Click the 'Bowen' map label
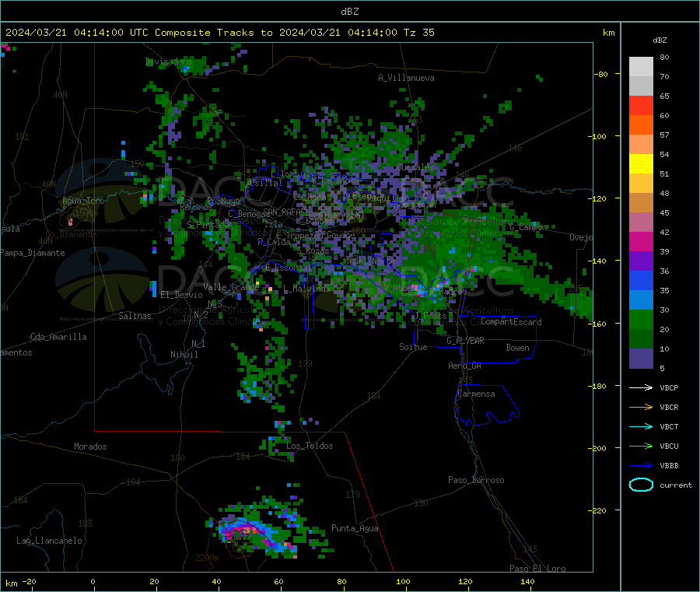700x592 pixels. coord(517,348)
